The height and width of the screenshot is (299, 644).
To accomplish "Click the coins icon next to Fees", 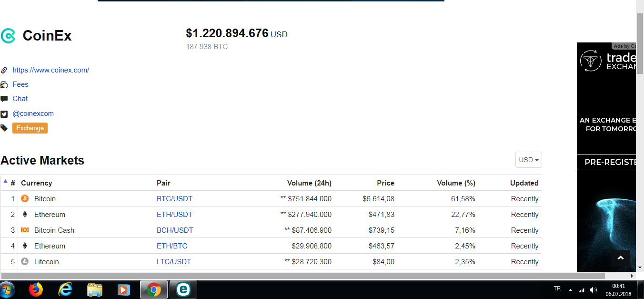I will [x=4, y=84].
